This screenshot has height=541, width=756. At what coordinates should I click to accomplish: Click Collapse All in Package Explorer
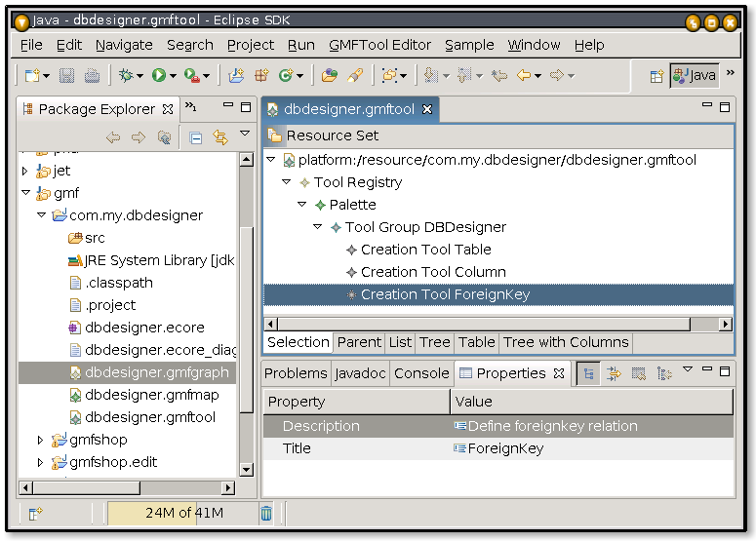coord(195,138)
